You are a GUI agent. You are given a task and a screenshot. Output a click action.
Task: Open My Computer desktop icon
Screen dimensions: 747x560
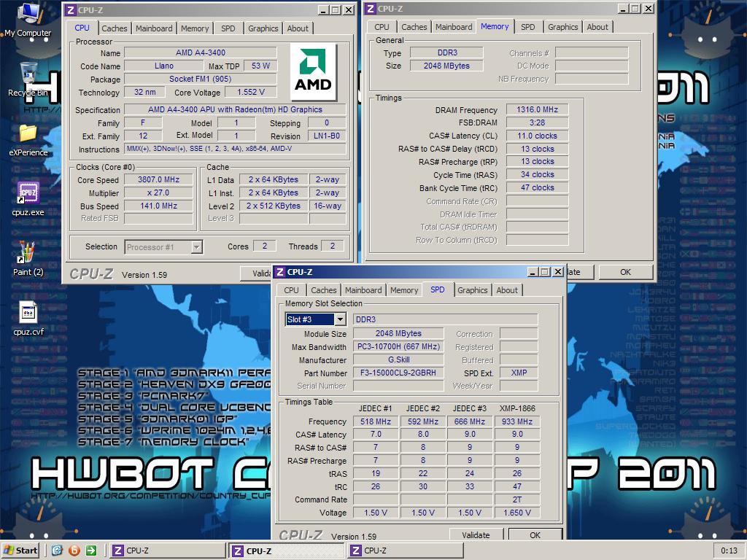[28, 19]
